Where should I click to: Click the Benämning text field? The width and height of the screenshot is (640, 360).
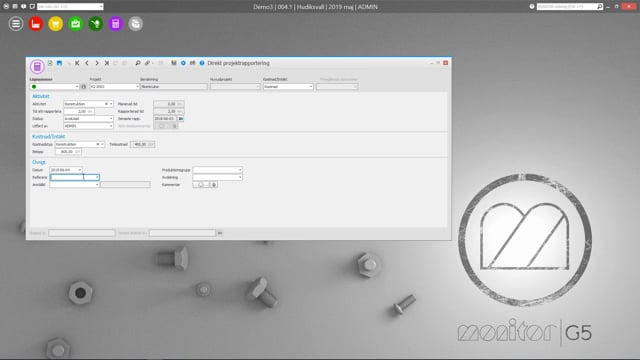coord(174,87)
